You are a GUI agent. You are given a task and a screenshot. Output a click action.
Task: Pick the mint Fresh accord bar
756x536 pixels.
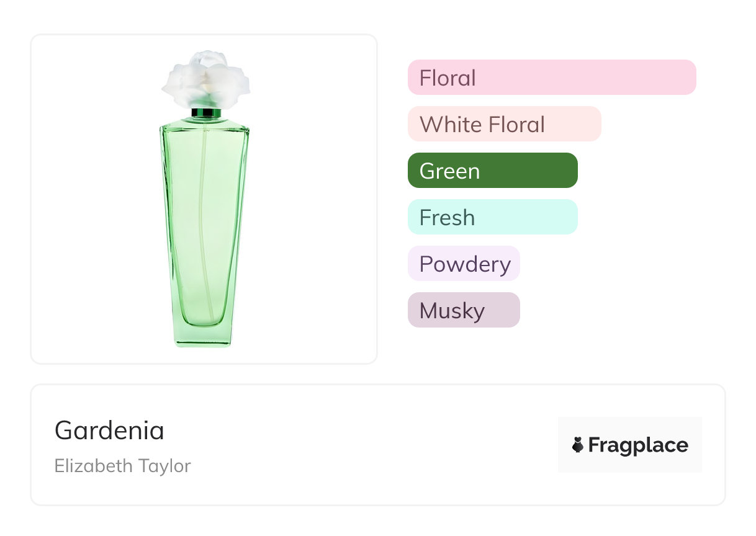[x=492, y=217]
